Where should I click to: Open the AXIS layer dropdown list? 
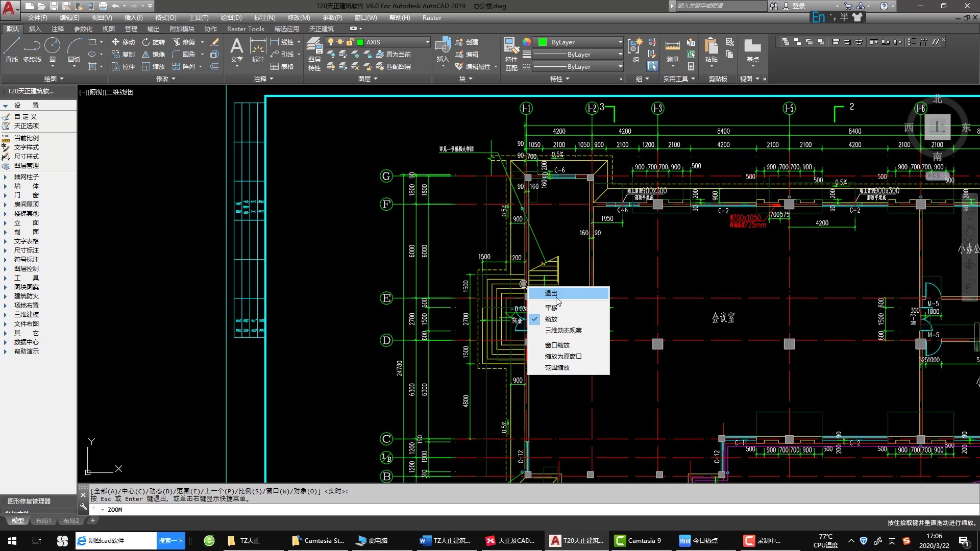click(x=427, y=42)
